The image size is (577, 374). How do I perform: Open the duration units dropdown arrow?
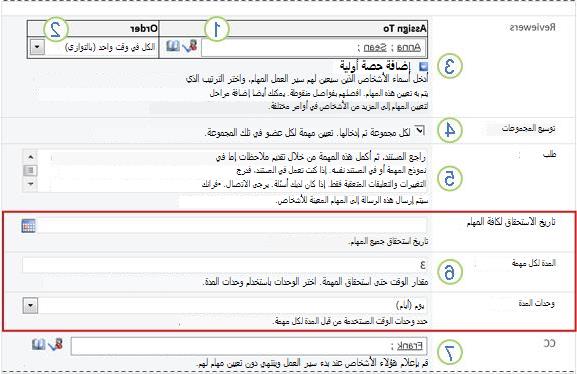click(x=30, y=306)
